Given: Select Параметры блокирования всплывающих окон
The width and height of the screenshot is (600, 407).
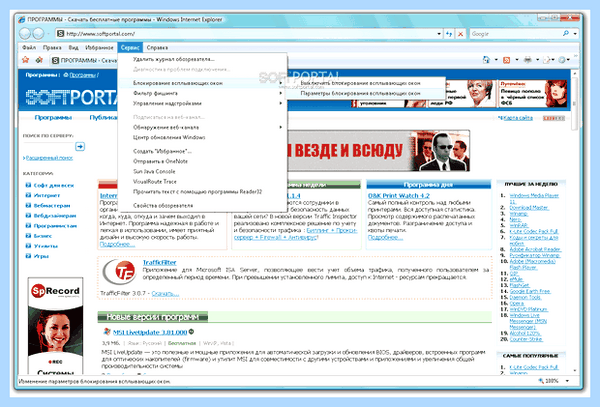Looking at the screenshot, I should click(365, 93).
